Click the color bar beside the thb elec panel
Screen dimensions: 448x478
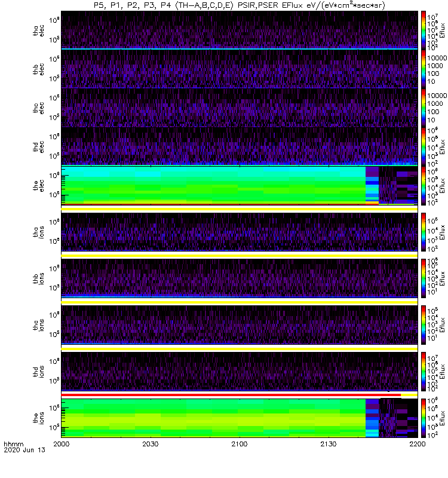click(424, 69)
